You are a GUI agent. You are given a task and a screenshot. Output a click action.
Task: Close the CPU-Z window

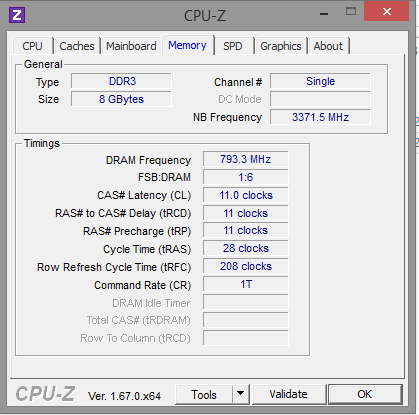coord(386,12)
